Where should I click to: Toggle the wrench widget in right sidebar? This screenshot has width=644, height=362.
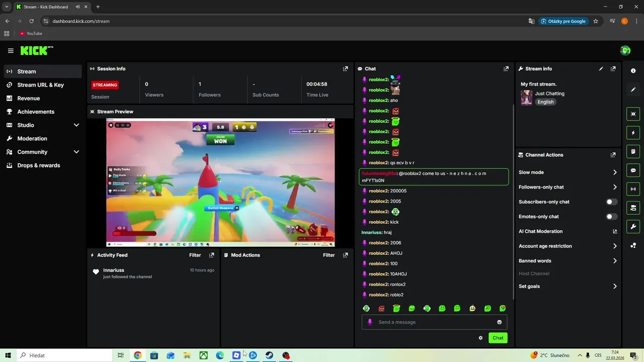(x=633, y=226)
